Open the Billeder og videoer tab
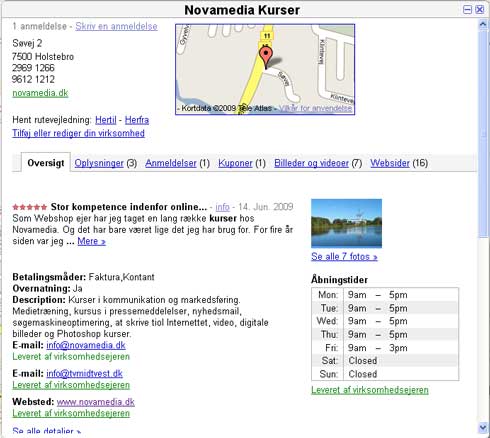This screenshot has height=438, width=490. click(x=311, y=163)
